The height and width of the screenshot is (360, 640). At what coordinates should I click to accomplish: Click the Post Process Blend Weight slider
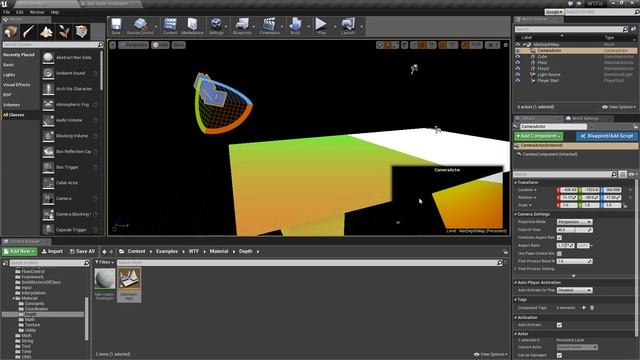pyautogui.click(x=574, y=261)
